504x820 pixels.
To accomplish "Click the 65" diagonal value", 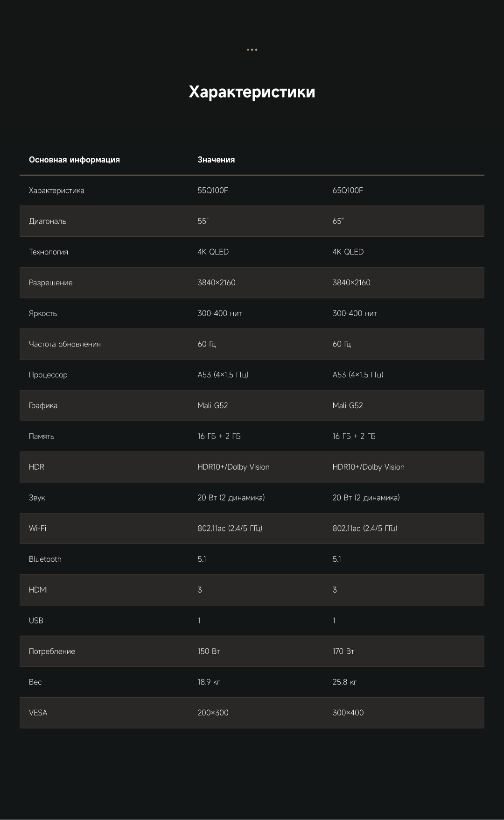I will 338,221.
